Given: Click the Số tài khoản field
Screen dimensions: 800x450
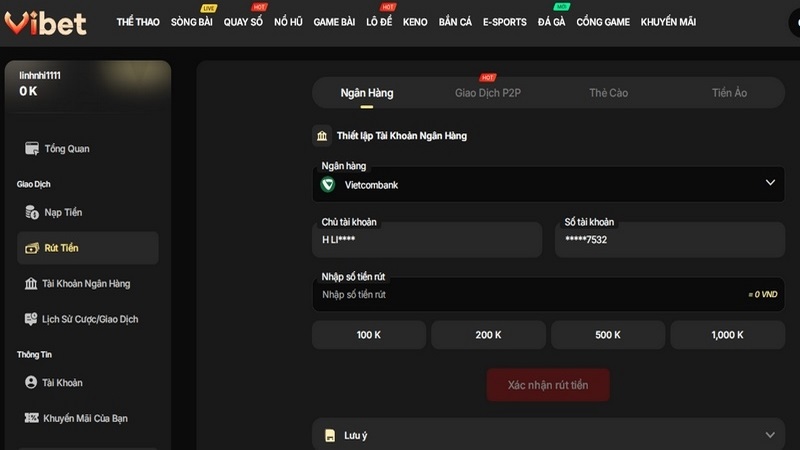Looking at the screenshot, I should click(669, 239).
